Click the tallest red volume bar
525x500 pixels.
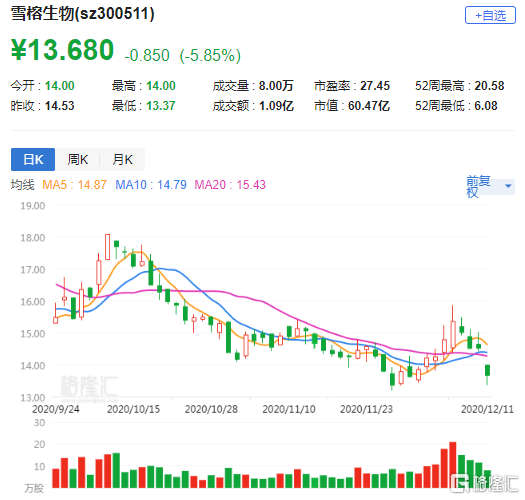[453, 465]
